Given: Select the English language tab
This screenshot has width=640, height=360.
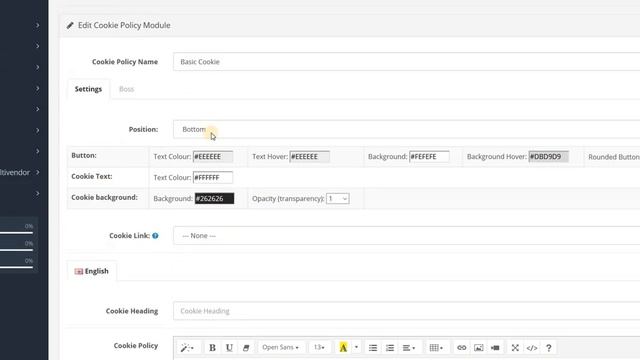Looking at the screenshot, I should [x=92, y=271].
